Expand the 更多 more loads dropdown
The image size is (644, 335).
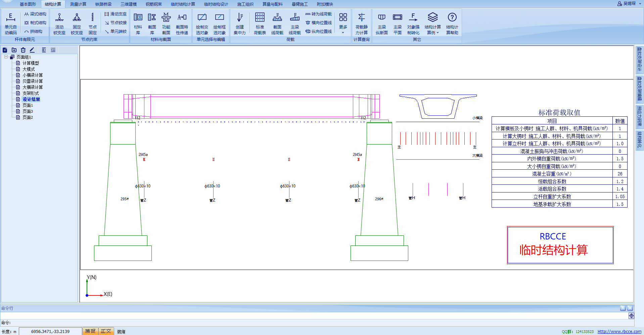(343, 23)
